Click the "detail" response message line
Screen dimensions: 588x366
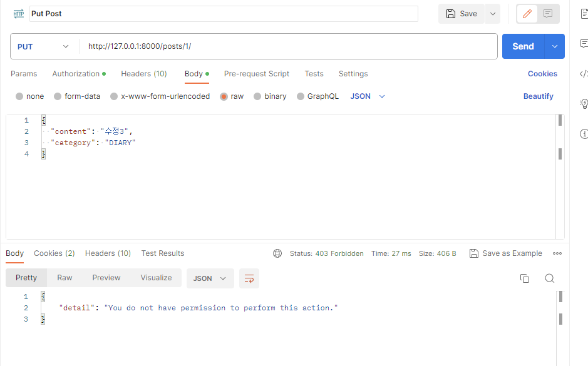click(199, 308)
